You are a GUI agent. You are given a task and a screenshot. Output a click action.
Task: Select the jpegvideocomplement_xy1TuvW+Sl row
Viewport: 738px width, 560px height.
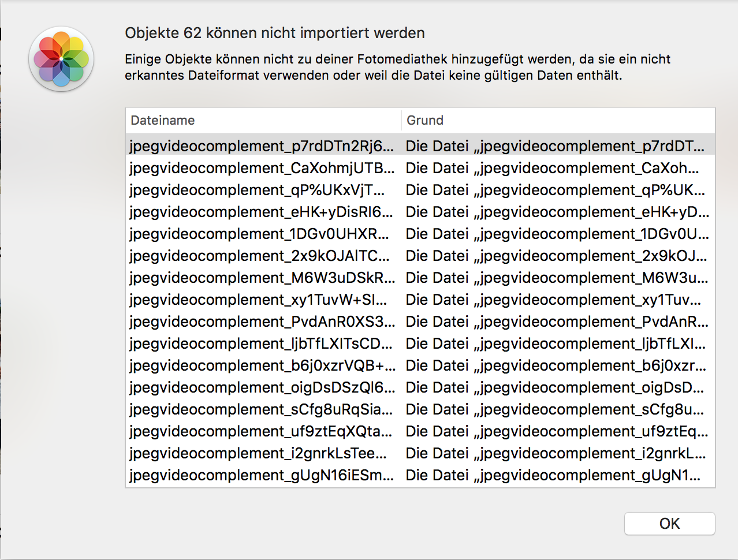coord(258,300)
